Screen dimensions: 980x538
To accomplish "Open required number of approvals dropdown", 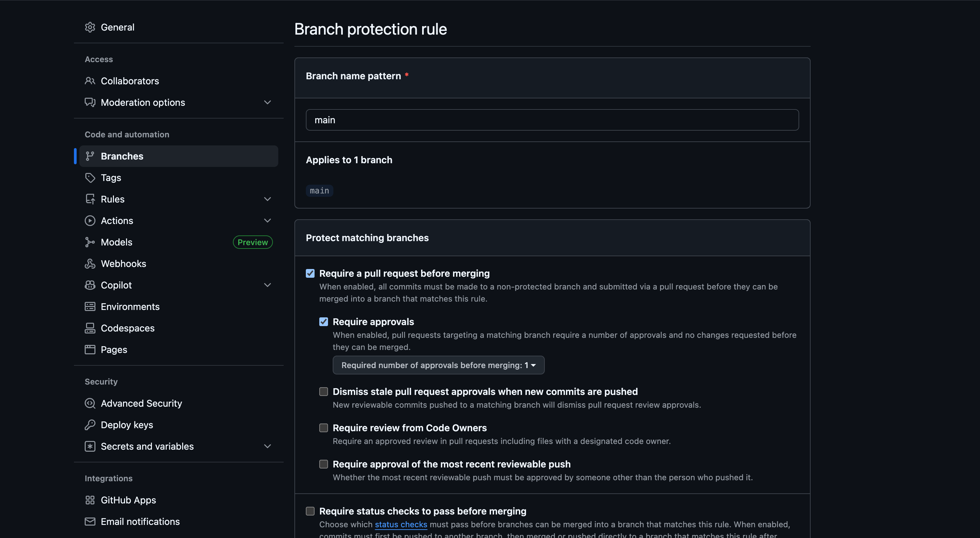I will tap(438, 365).
